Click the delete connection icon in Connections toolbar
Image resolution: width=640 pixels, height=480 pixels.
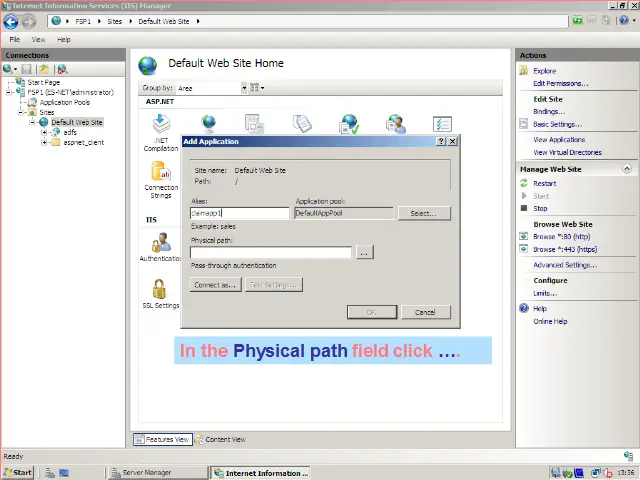coord(62,69)
